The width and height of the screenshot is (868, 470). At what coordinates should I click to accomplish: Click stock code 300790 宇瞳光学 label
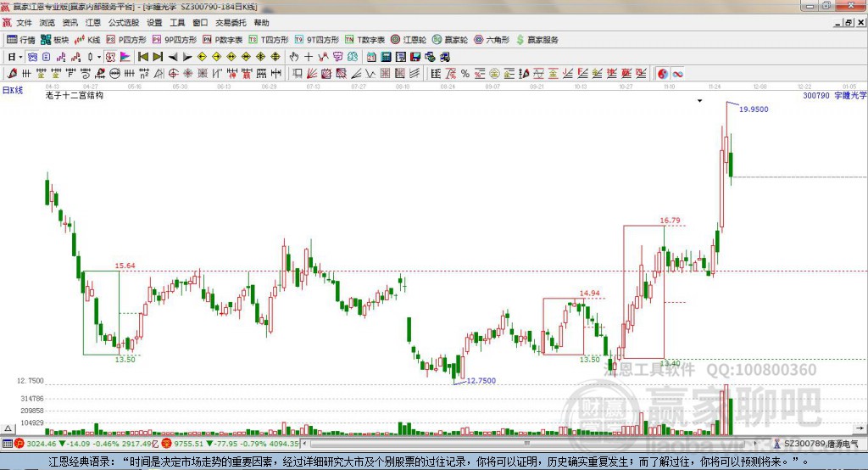tap(835, 95)
